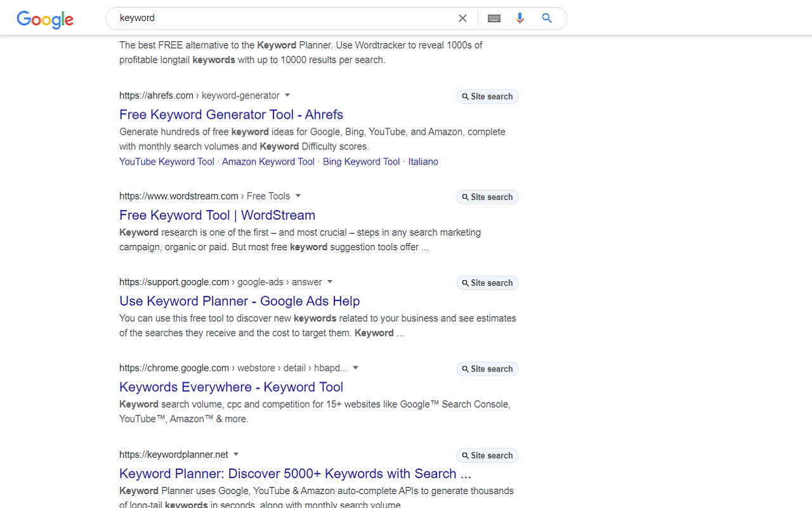812x508 pixels.
Task: Open Free Keyword Tool | WordStream link
Action: [217, 215]
